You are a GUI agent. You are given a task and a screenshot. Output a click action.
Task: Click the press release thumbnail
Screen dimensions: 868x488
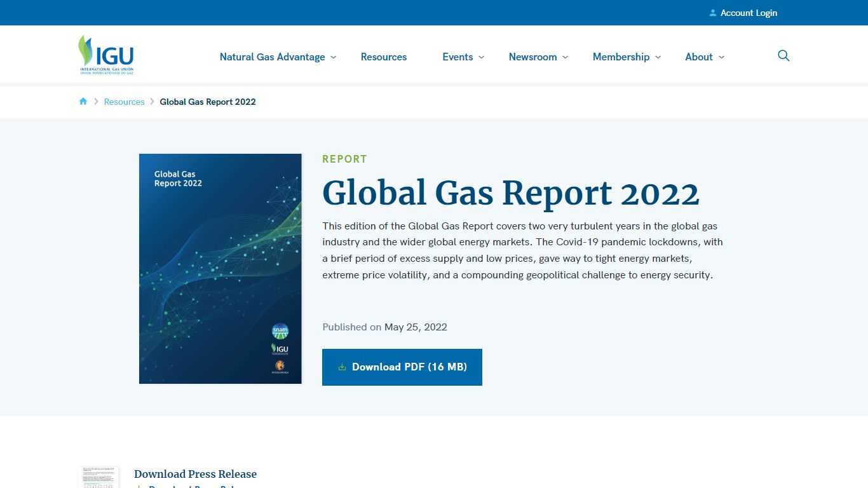click(x=98, y=477)
